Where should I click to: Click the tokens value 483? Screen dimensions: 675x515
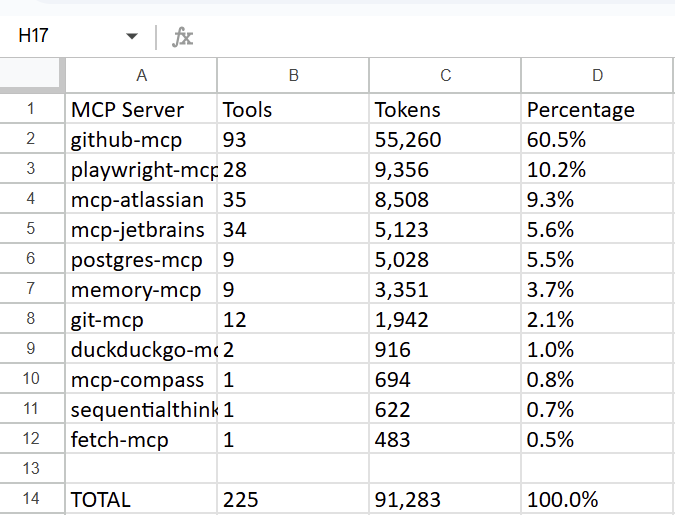(x=445, y=439)
